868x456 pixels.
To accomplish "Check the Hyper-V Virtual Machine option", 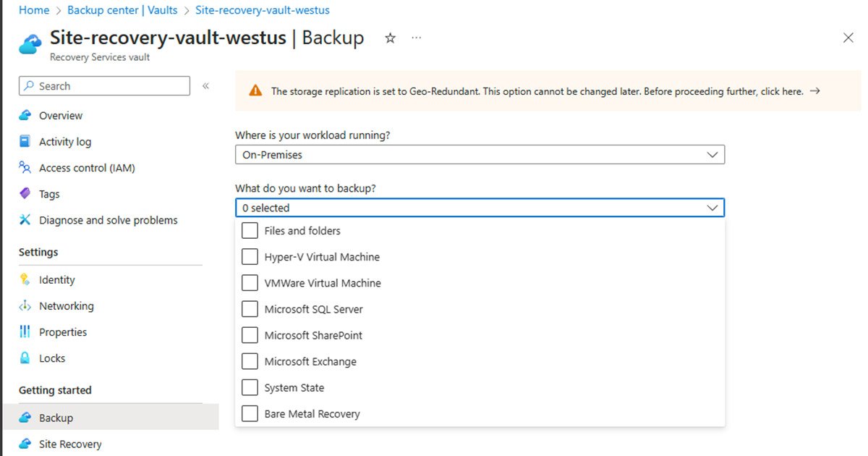I will pos(250,257).
